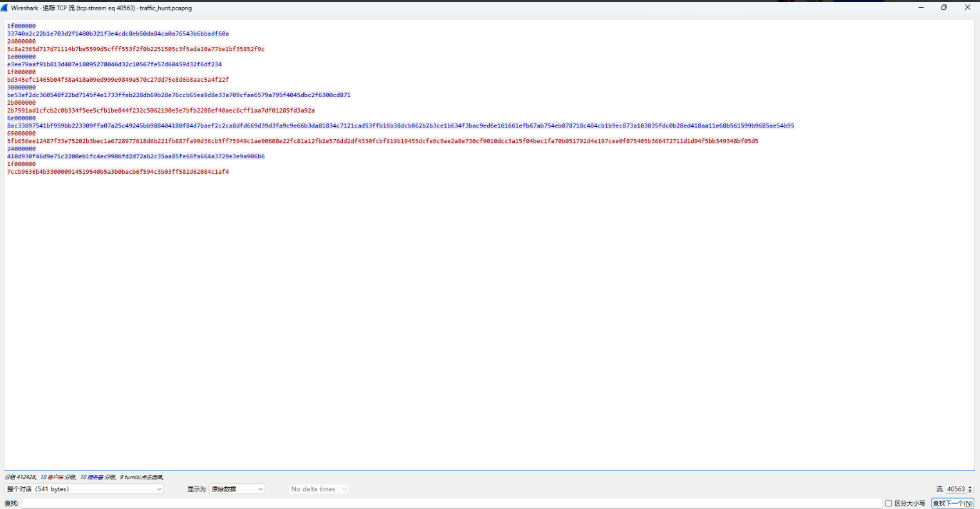
Task: Click the 查找下一个(N) button
Action: coord(952,503)
